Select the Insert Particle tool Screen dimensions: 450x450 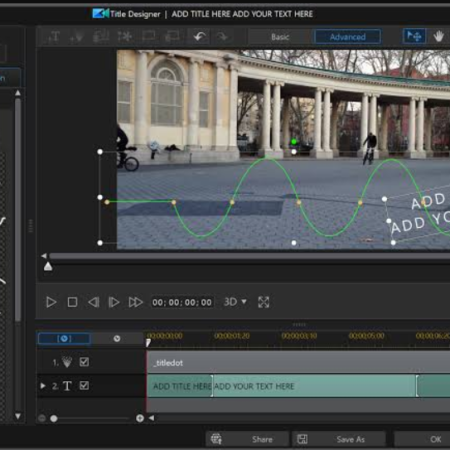point(76,36)
